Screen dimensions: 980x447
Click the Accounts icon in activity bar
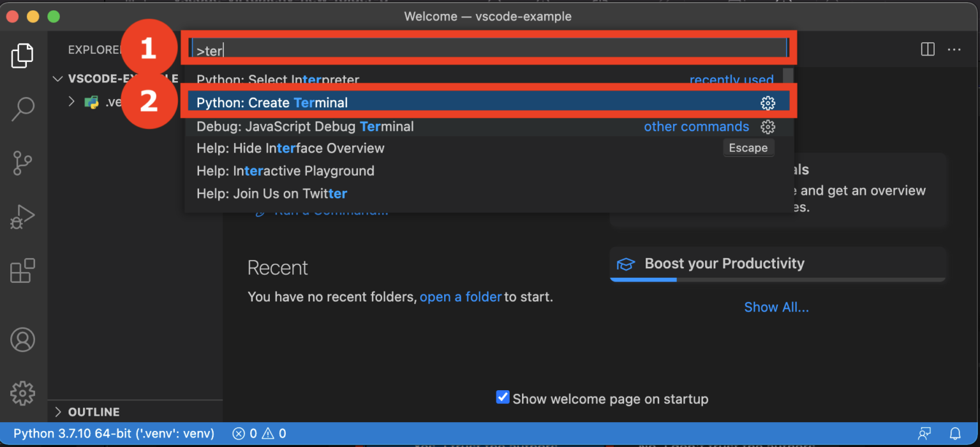(x=22, y=340)
